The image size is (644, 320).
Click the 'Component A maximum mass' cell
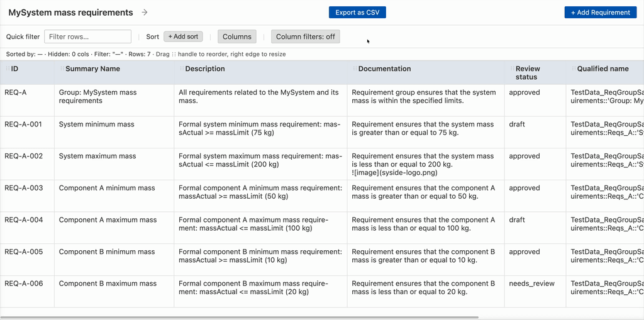click(x=114, y=228)
